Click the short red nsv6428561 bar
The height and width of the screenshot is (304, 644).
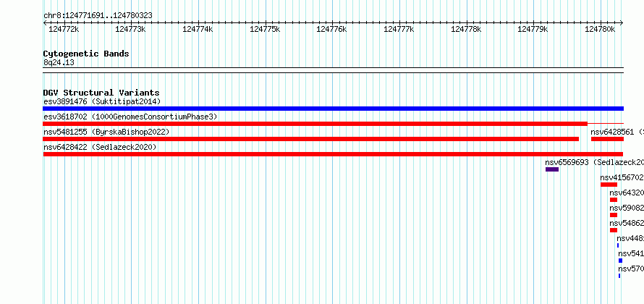click(x=607, y=139)
